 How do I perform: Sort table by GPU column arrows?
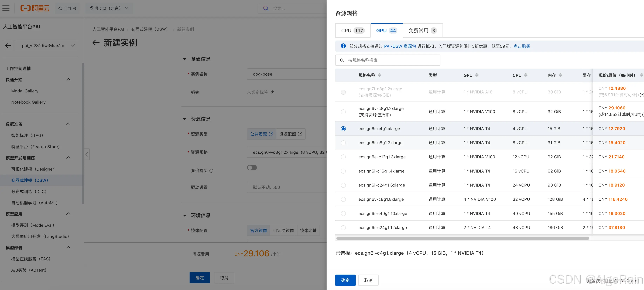[x=477, y=75]
